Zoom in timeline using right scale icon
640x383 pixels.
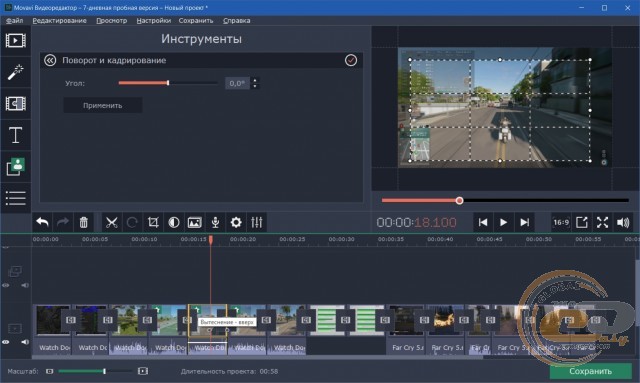click(x=143, y=371)
